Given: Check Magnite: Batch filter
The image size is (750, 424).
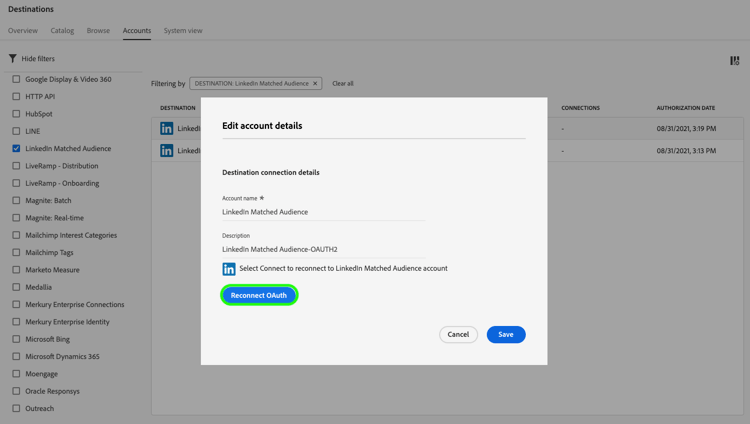Looking at the screenshot, I should click(16, 201).
